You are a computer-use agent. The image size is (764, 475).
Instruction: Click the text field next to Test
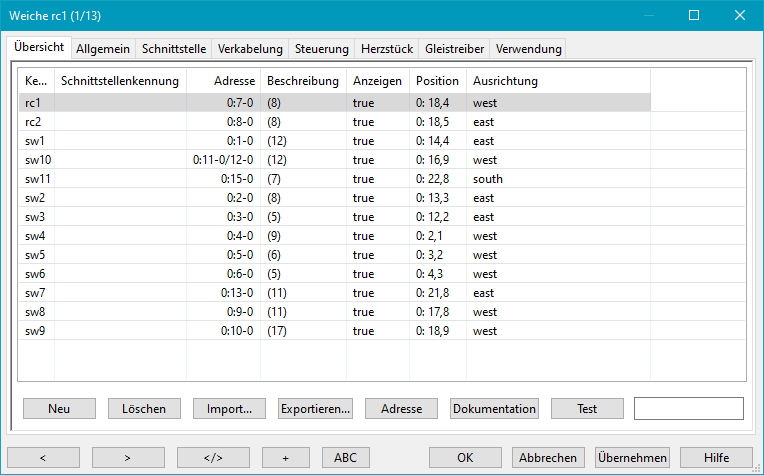pyautogui.click(x=688, y=408)
